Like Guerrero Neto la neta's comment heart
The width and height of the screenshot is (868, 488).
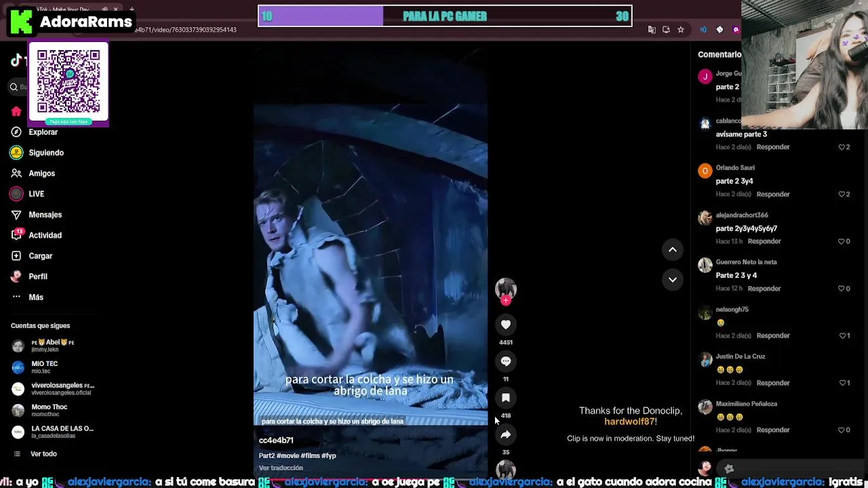[x=842, y=289]
